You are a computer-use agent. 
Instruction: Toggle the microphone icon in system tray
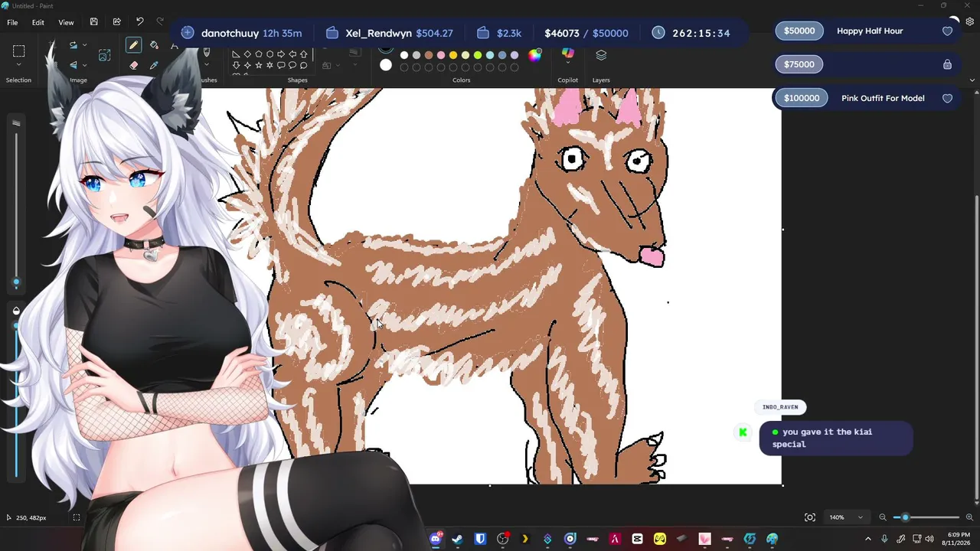tap(884, 539)
